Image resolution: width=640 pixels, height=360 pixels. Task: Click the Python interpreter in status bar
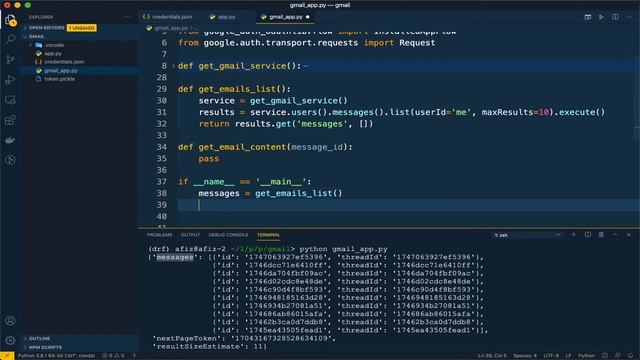[56, 356]
